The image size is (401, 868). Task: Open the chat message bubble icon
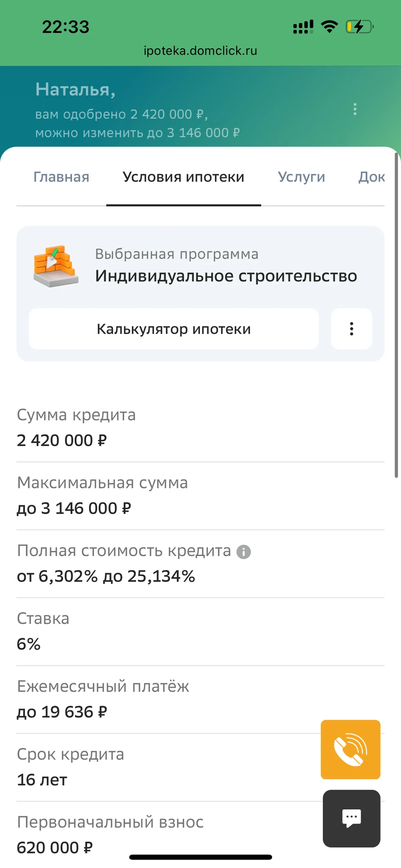[351, 818]
